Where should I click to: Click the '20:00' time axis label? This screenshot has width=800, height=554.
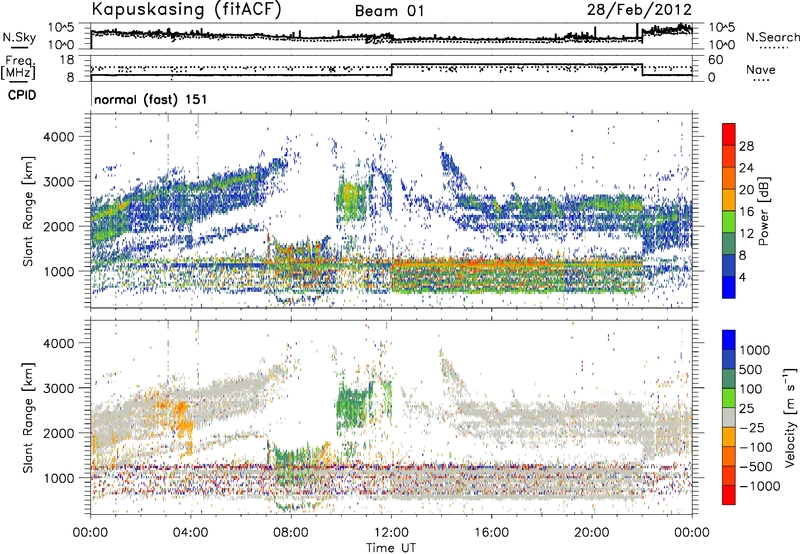(592, 532)
